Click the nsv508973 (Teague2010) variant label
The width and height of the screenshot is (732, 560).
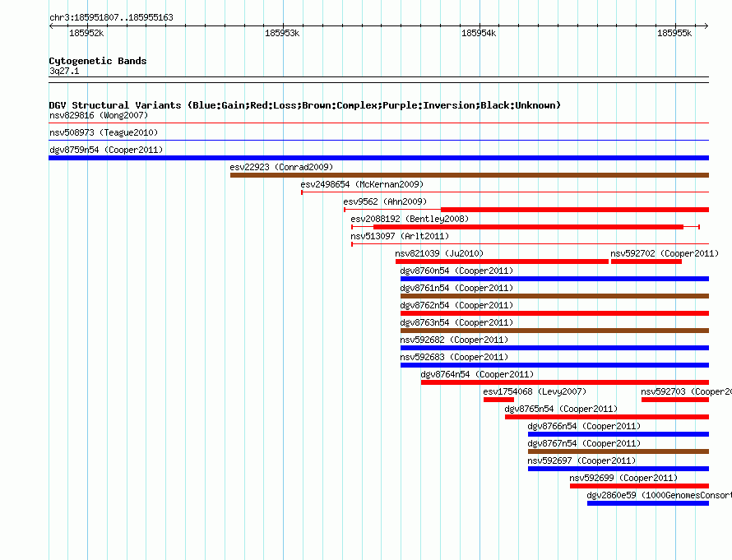pyautogui.click(x=104, y=132)
